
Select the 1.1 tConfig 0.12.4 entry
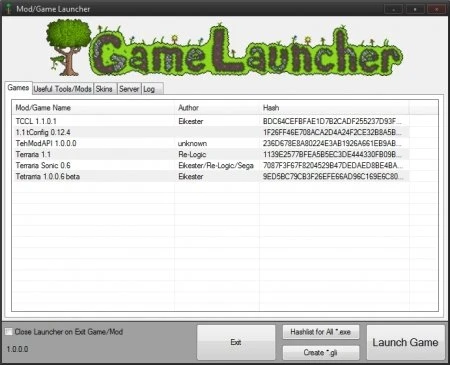point(211,132)
